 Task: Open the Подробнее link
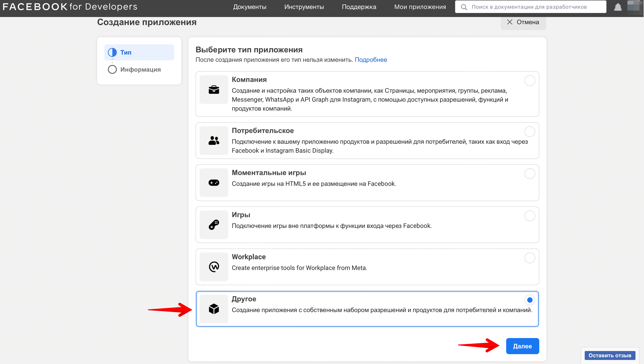(x=371, y=60)
